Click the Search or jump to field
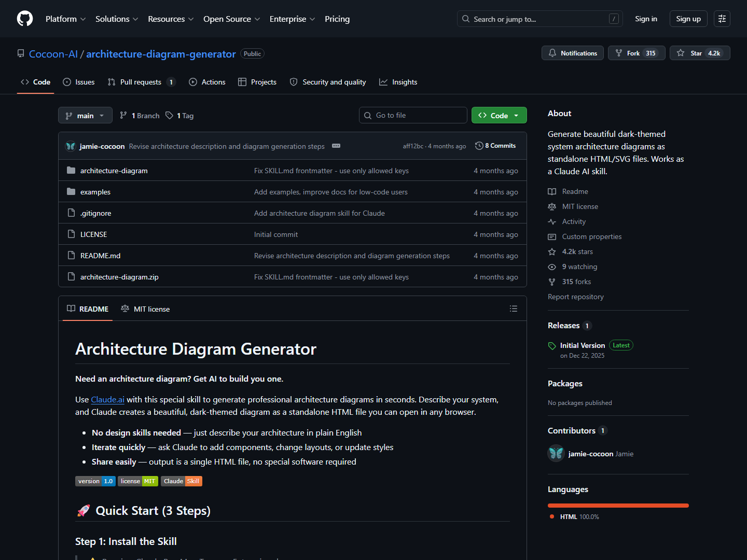The height and width of the screenshot is (560, 747). tap(539, 19)
